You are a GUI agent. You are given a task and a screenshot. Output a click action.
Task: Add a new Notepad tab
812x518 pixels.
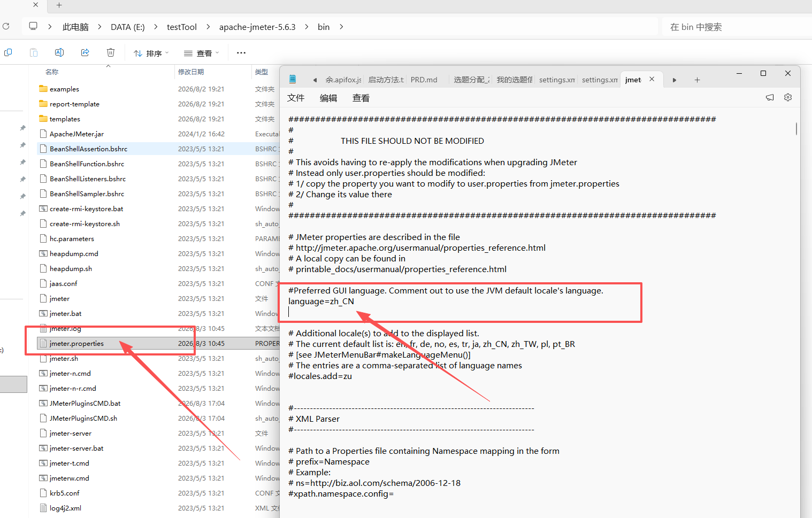click(x=697, y=80)
